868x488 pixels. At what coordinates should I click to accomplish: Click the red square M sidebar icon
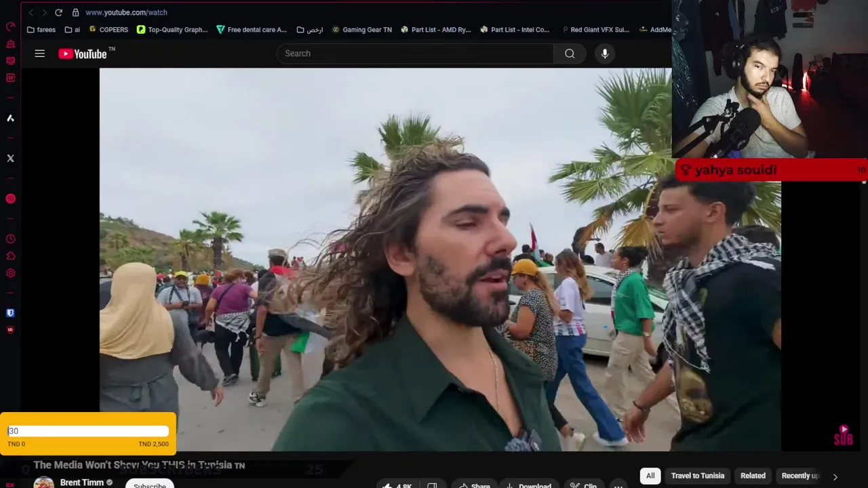[10, 78]
